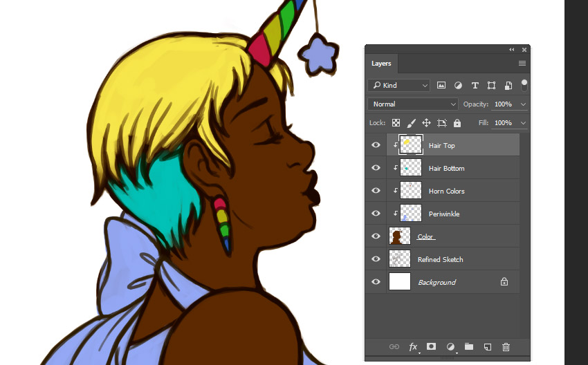Click the Refined Sketch layer thumbnail
Image resolution: width=588 pixels, height=365 pixels.
point(400,259)
